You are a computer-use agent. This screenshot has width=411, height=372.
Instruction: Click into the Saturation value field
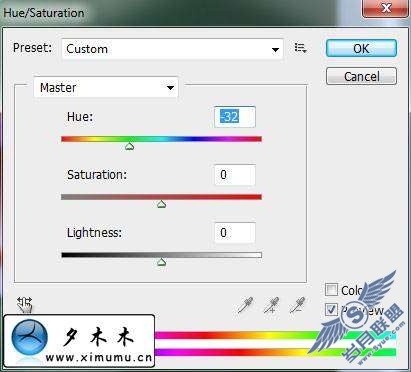(x=235, y=175)
